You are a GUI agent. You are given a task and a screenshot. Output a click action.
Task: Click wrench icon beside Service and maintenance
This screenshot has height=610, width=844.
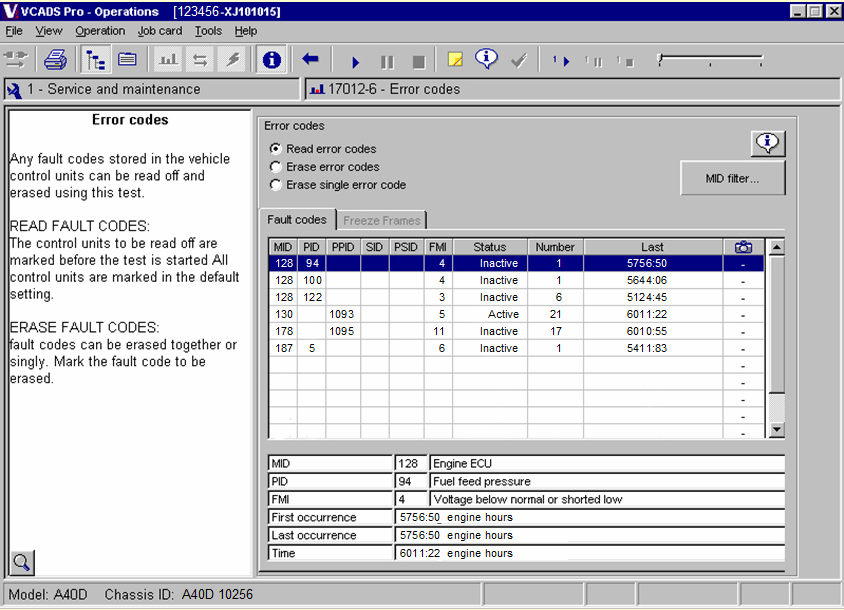tap(15, 90)
